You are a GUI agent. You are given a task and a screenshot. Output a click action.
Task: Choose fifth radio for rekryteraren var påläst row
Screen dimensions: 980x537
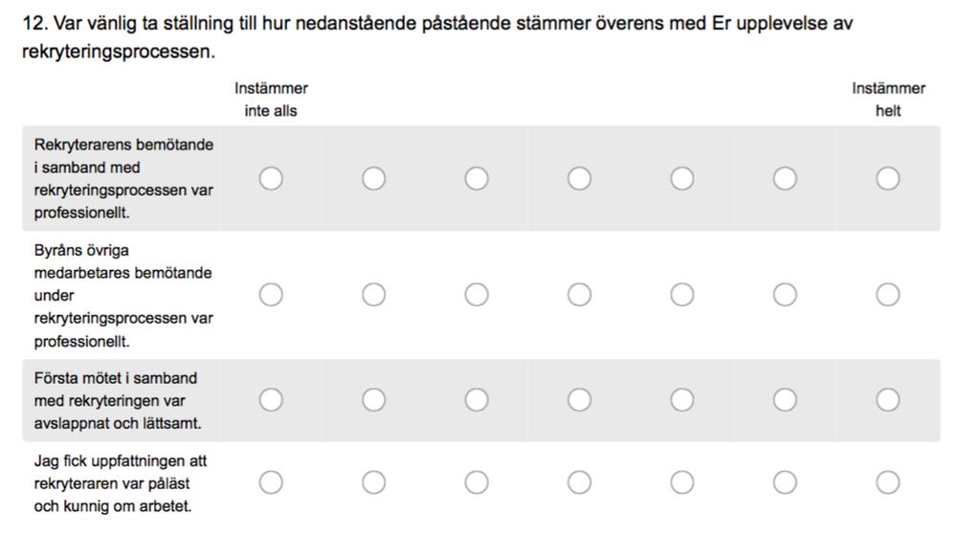[x=681, y=482]
